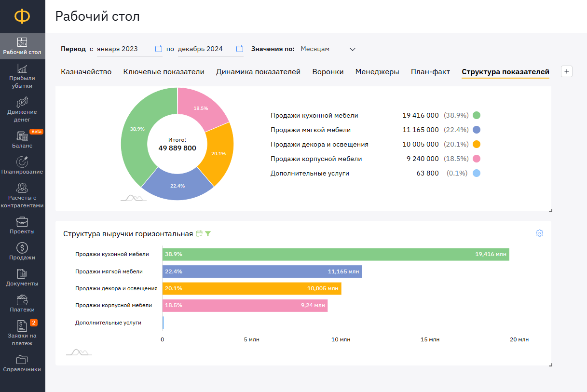Grab resize handle of horizontal chart widget

(x=550, y=365)
